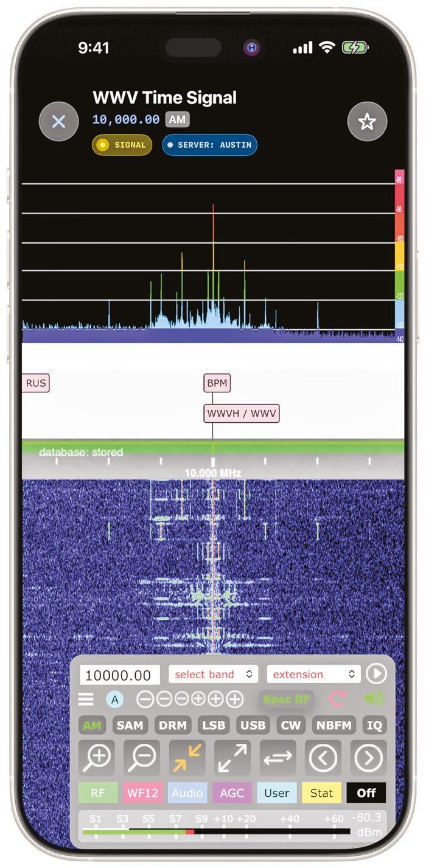This screenshot has width=426, height=868.
Task: Click the circled left chevron page-down icon
Action: 323,758
